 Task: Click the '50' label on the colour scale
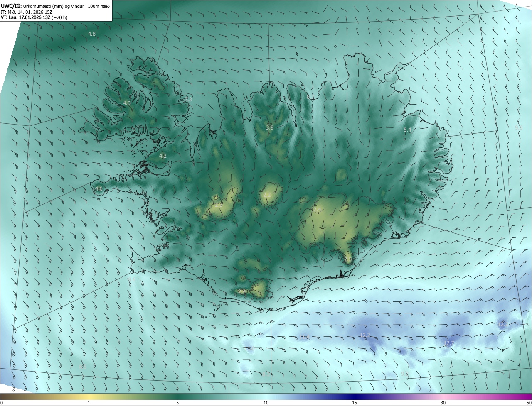pos(529,403)
